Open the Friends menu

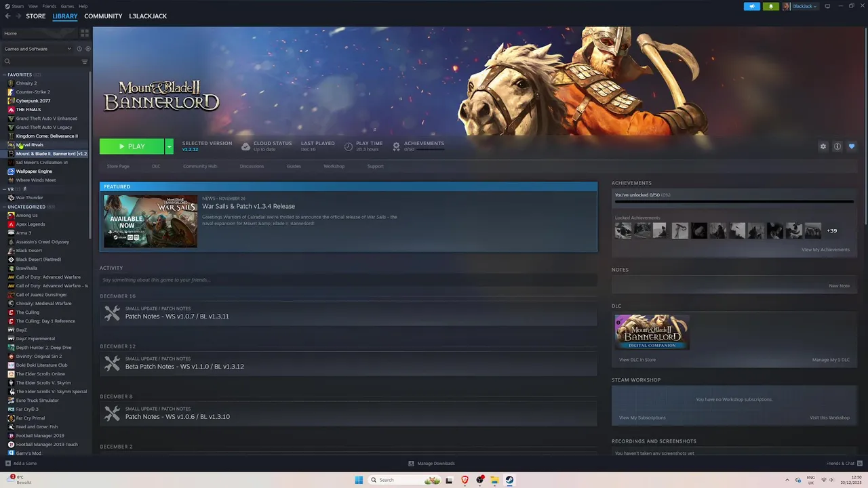[x=50, y=6]
